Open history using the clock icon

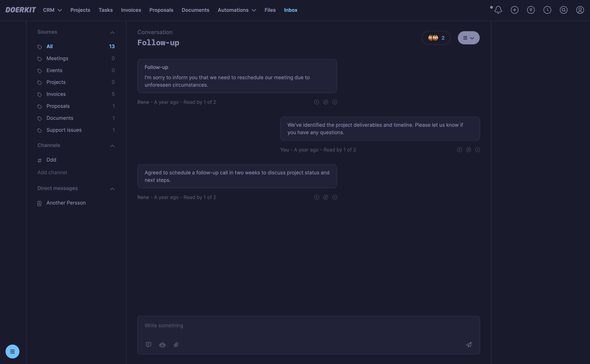[x=547, y=10]
